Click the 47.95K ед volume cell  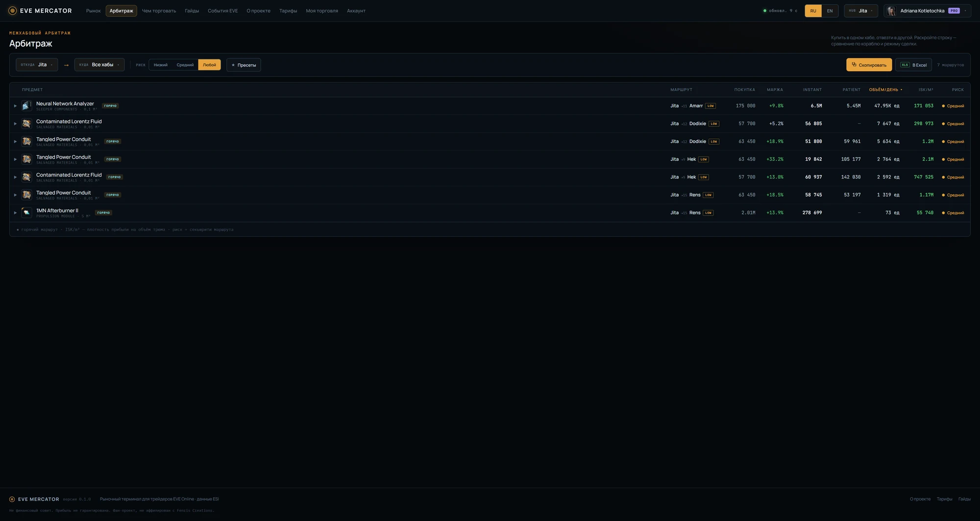[x=886, y=106]
